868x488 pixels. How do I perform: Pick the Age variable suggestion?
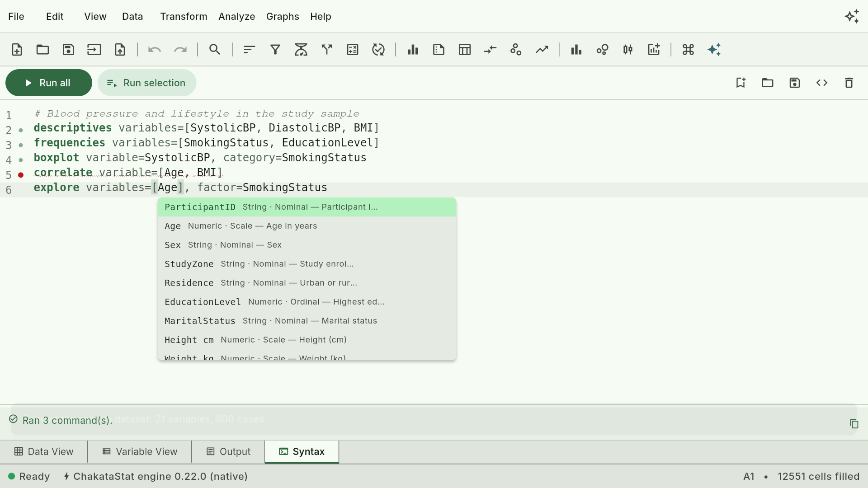point(307,226)
